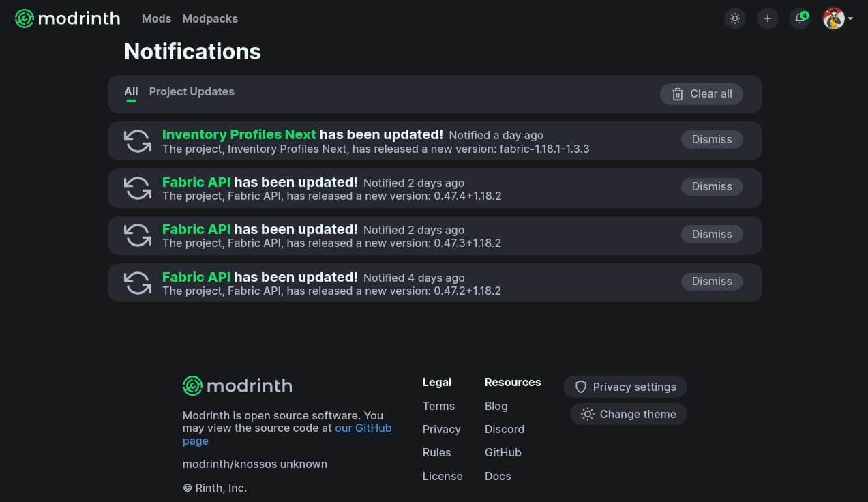Open Discord under Resources

click(x=504, y=429)
